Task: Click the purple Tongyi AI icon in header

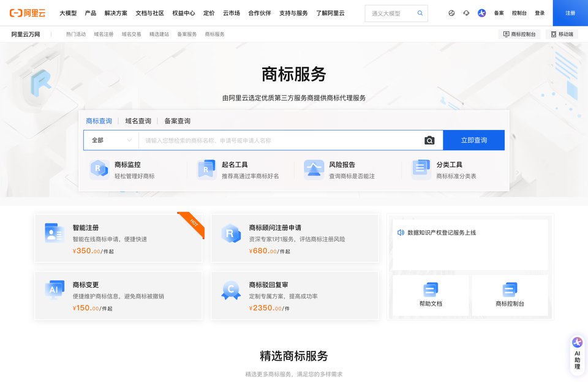Action: click(482, 13)
